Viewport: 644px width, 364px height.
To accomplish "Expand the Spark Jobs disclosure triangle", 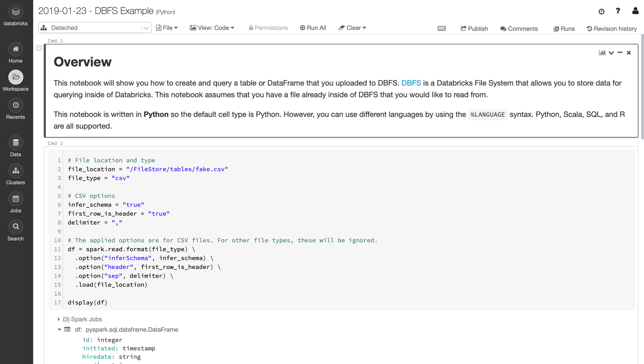I will click(58, 319).
